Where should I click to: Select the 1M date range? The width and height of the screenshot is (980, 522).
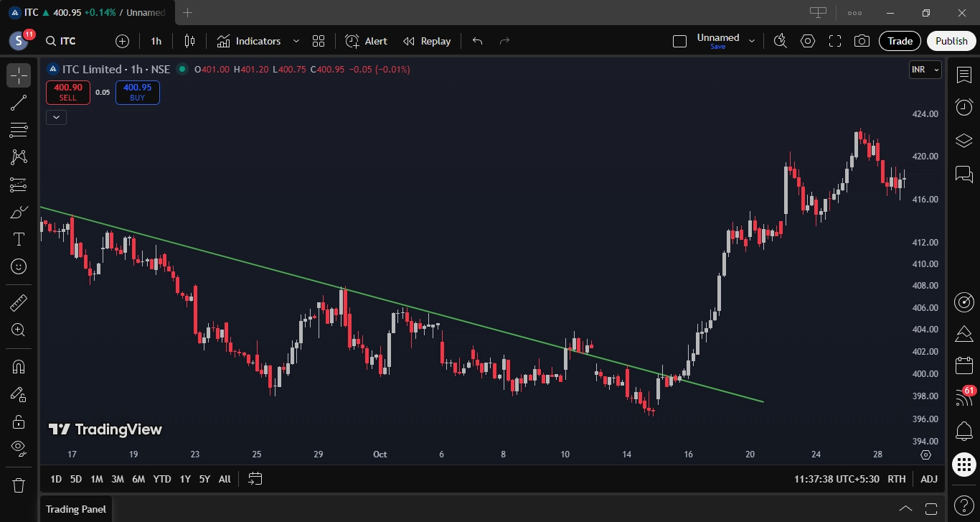[96, 479]
